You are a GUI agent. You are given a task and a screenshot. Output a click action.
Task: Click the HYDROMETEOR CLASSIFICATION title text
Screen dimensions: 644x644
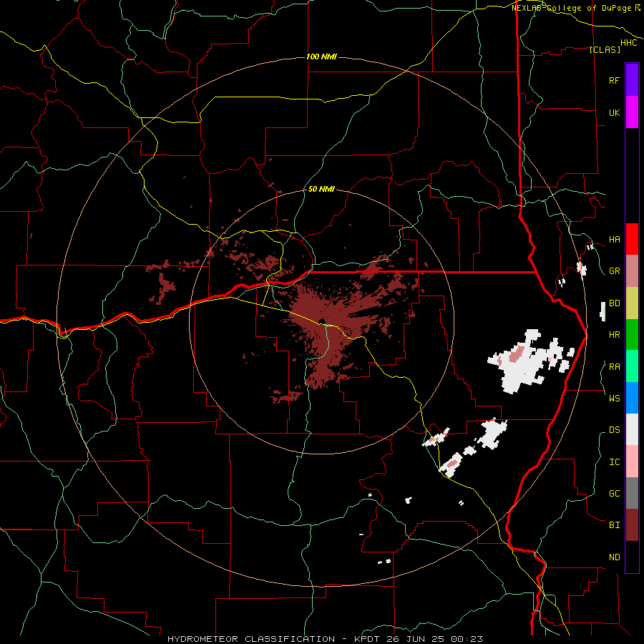(x=251, y=639)
